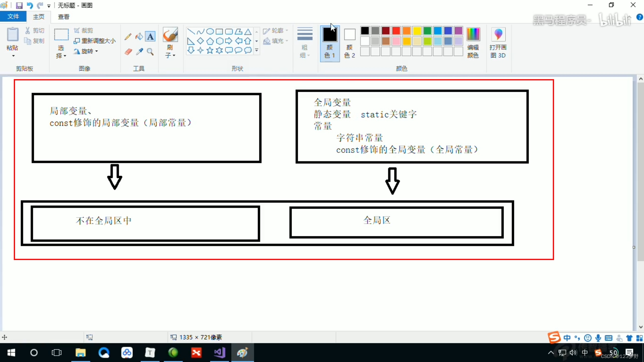Screen dimensions: 644x362
Task: Choose the Line shape
Action: pos(191,32)
